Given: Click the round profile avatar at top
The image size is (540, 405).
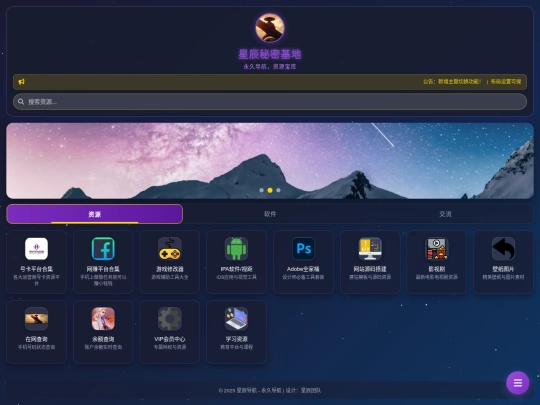Looking at the screenshot, I should pos(270,28).
